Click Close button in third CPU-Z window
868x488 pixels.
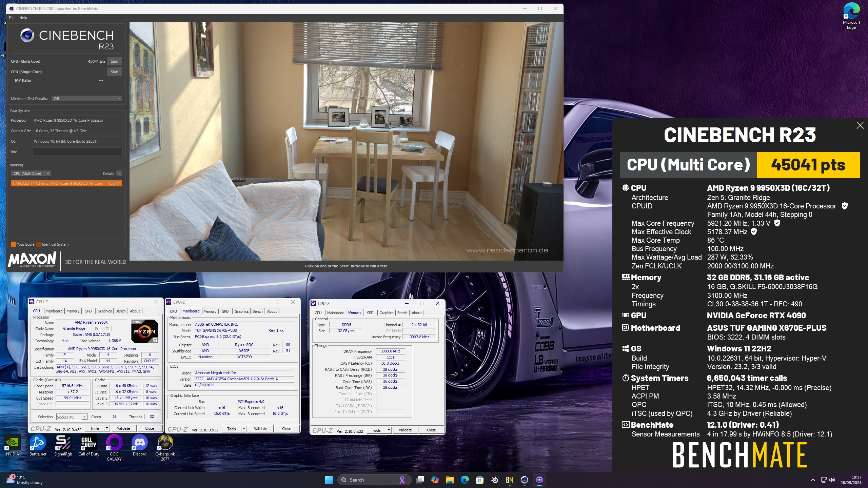[431, 430]
